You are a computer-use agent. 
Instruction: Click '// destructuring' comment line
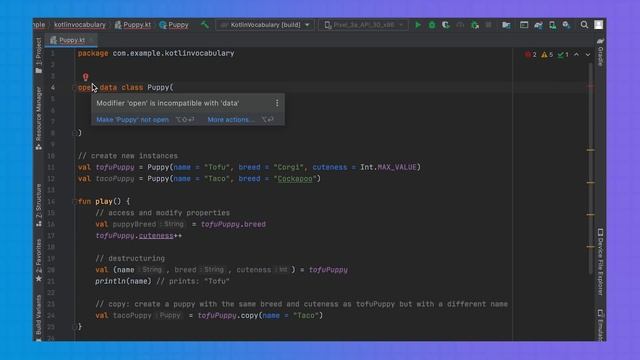[x=130, y=258]
